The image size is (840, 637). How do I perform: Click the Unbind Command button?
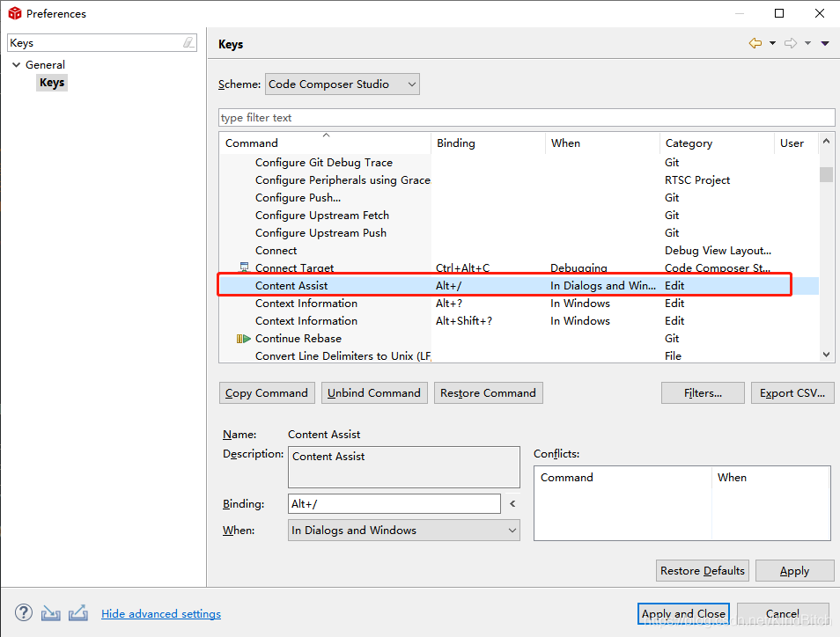tap(374, 393)
